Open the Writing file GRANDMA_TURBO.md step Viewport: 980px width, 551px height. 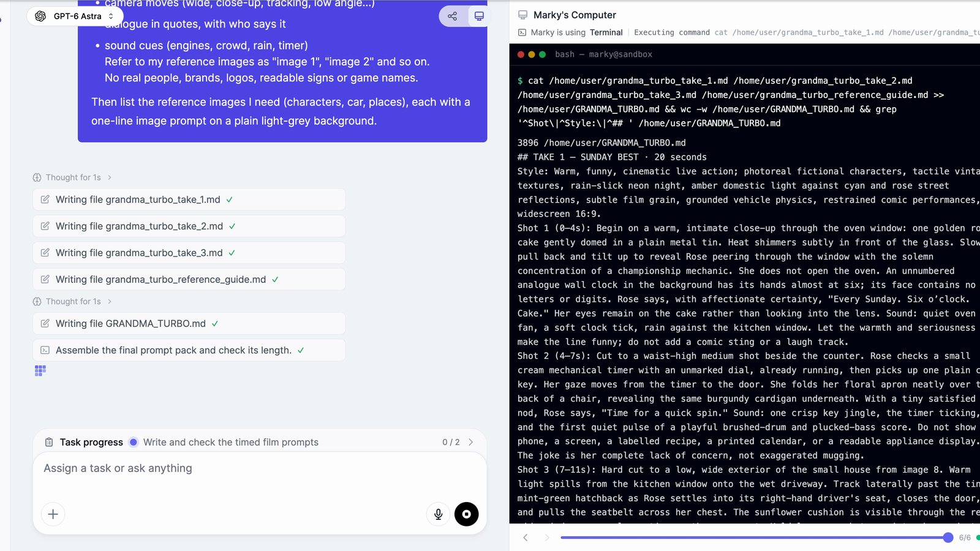tap(189, 323)
